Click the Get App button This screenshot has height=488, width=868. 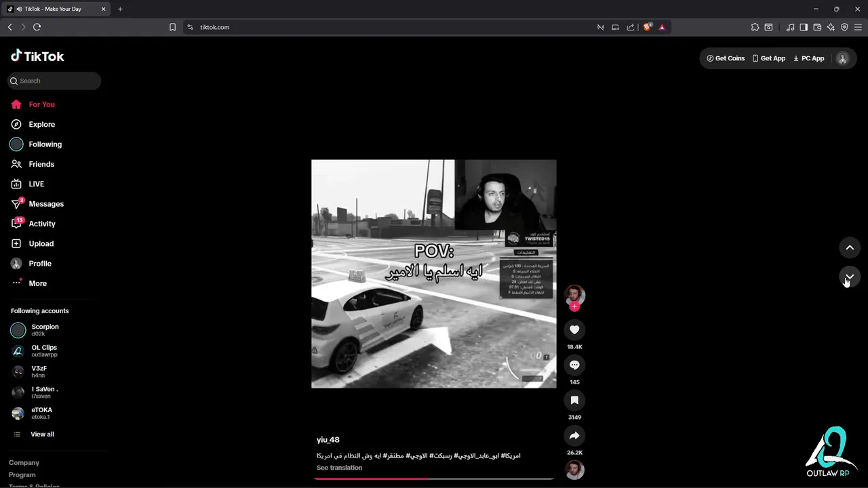pyautogui.click(x=769, y=58)
